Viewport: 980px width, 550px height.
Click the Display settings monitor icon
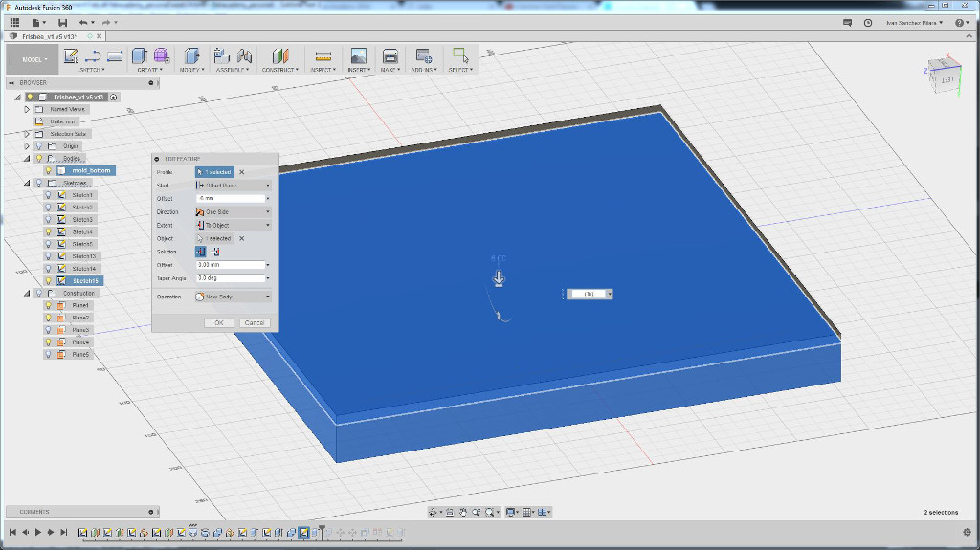pos(511,512)
